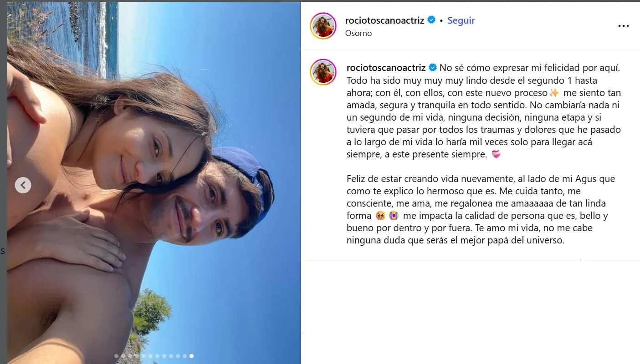Click the crying face emoji after "linda forma"
640x364 pixels.
[x=394, y=216]
